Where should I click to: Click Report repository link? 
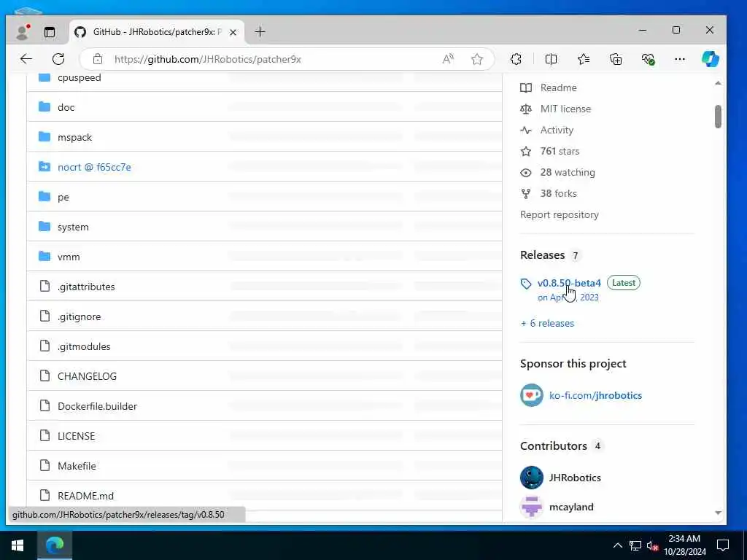click(x=560, y=215)
